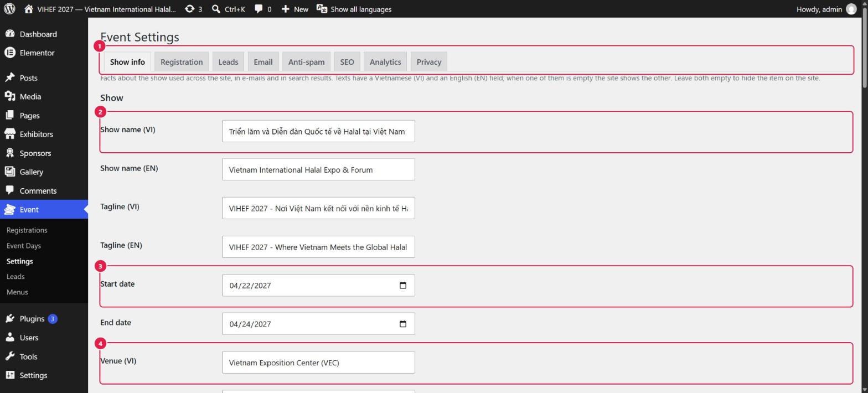Image resolution: width=868 pixels, height=393 pixels.
Task: Open the Anti-spam tab
Action: click(306, 62)
